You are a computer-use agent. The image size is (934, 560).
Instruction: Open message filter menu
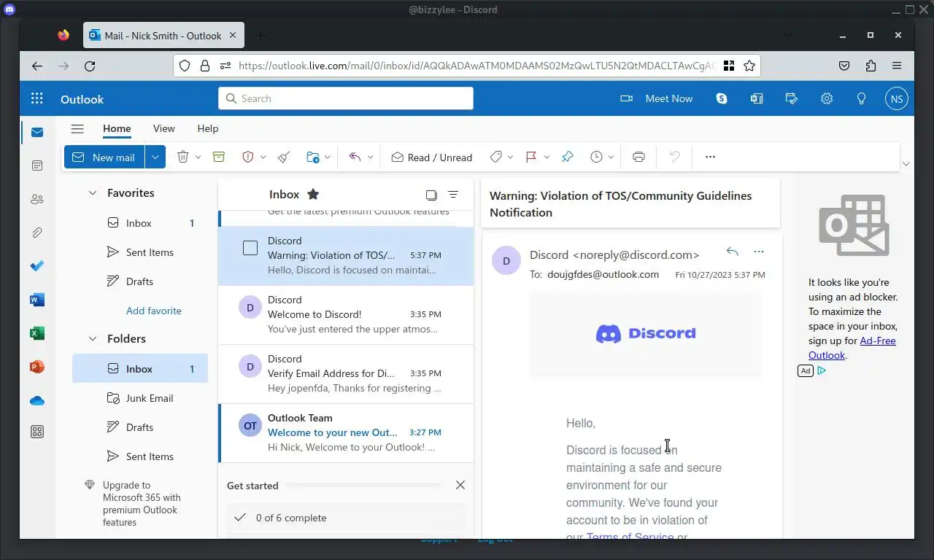(x=453, y=195)
